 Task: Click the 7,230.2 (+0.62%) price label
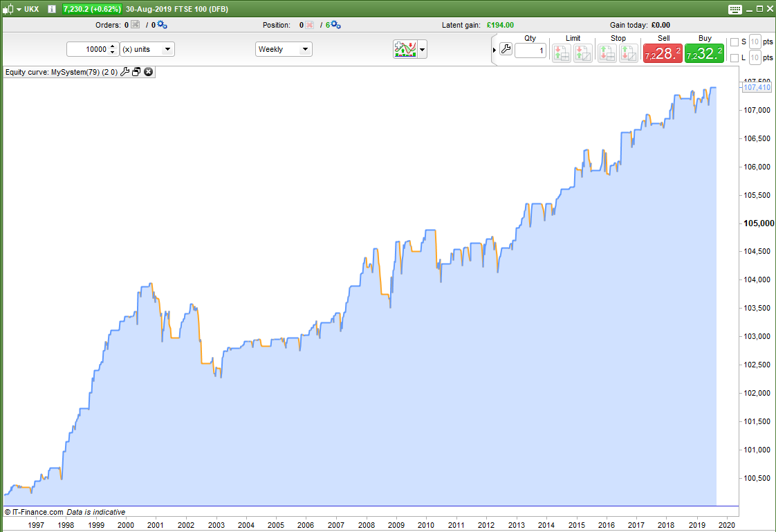point(92,9)
